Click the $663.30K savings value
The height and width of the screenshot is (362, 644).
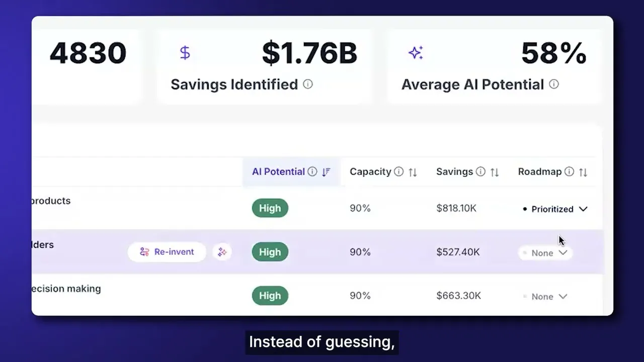click(x=458, y=296)
